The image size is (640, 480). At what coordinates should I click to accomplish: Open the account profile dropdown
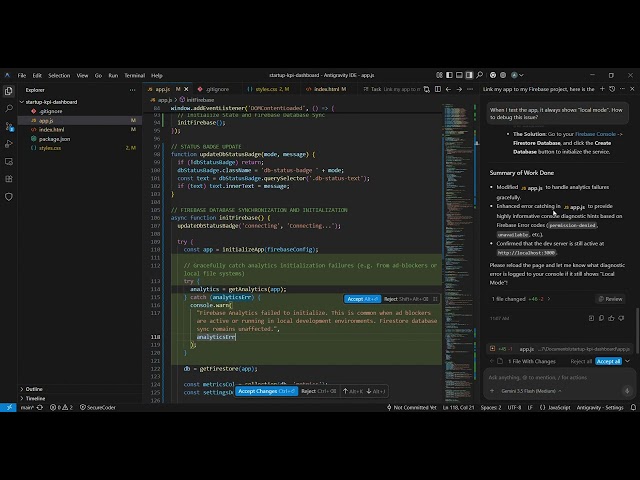point(517,75)
